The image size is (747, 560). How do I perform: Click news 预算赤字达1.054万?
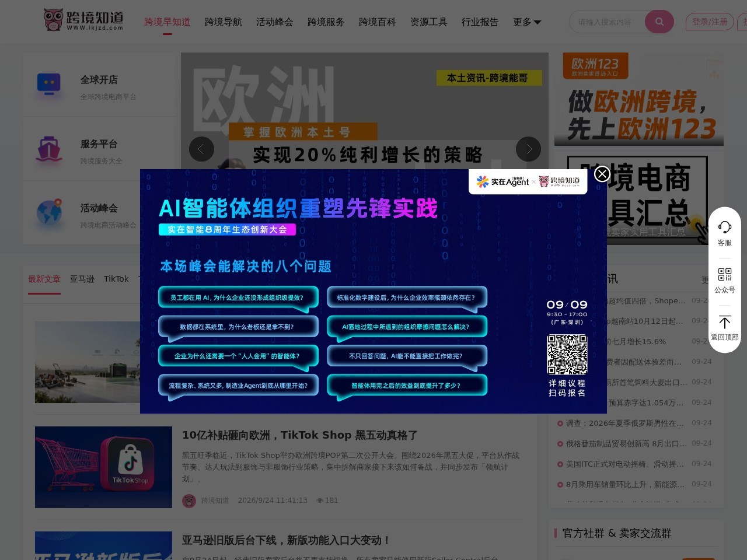coord(646,402)
